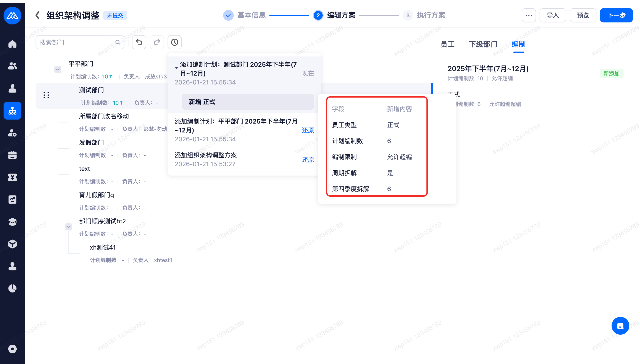Select the 发假部门 tree item
This screenshot has height=364, width=640.
click(92, 142)
